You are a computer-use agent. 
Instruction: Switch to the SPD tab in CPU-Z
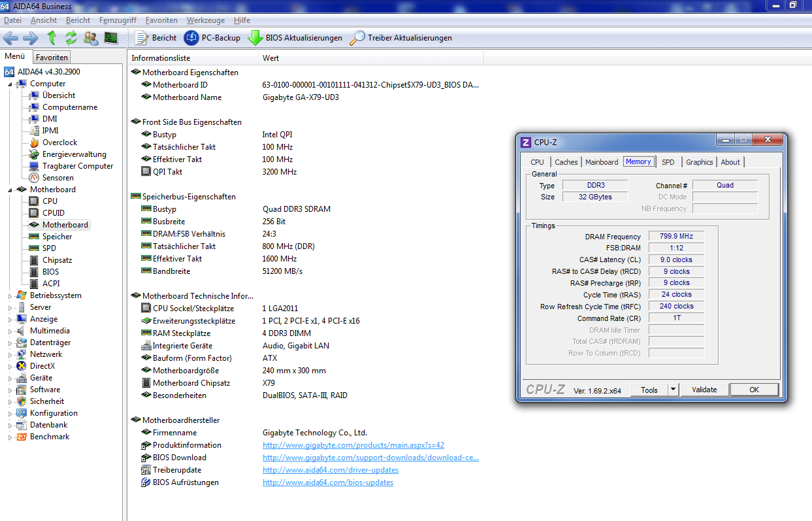(668, 162)
